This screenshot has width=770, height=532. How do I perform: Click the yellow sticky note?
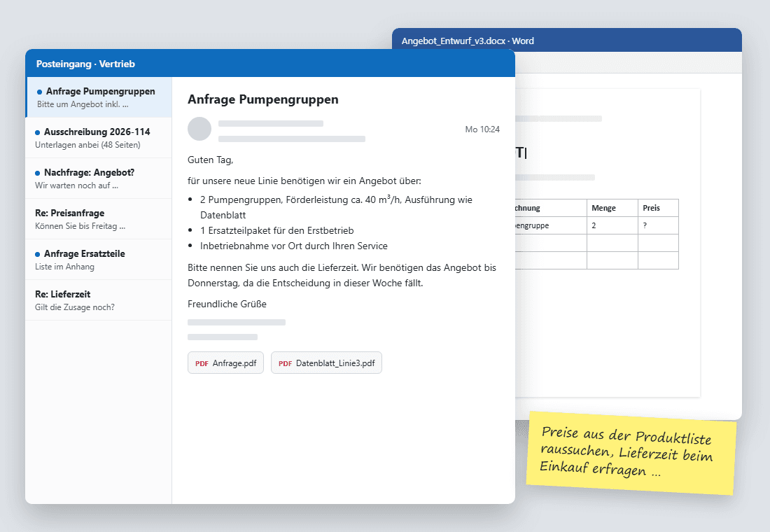click(x=631, y=453)
